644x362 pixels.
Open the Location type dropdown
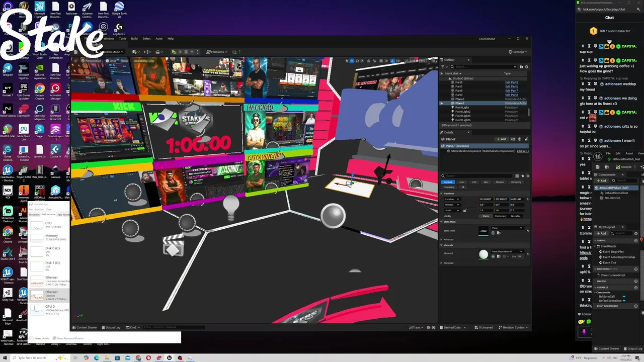click(452, 199)
